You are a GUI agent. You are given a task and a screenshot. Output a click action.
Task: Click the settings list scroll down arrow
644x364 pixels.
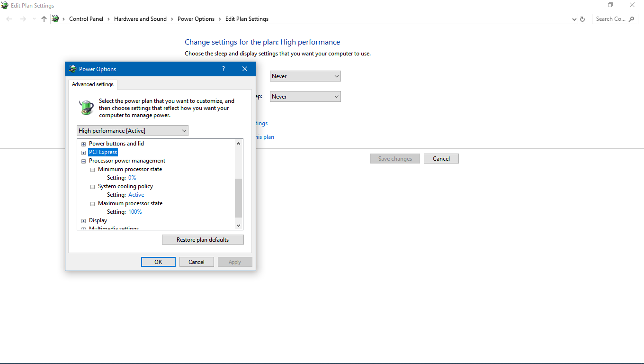pyautogui.click(x=238, y=226)
